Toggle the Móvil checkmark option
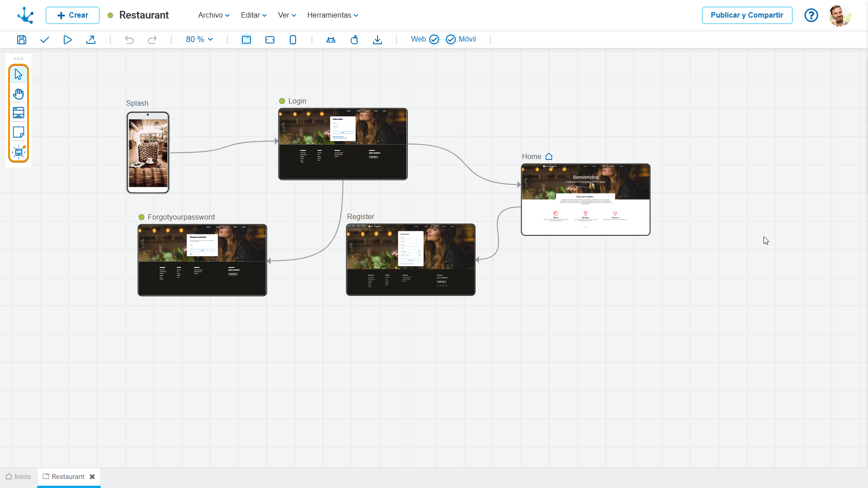Image resolution: width=868 pixels, height=488 pixels. click(451, 39)
